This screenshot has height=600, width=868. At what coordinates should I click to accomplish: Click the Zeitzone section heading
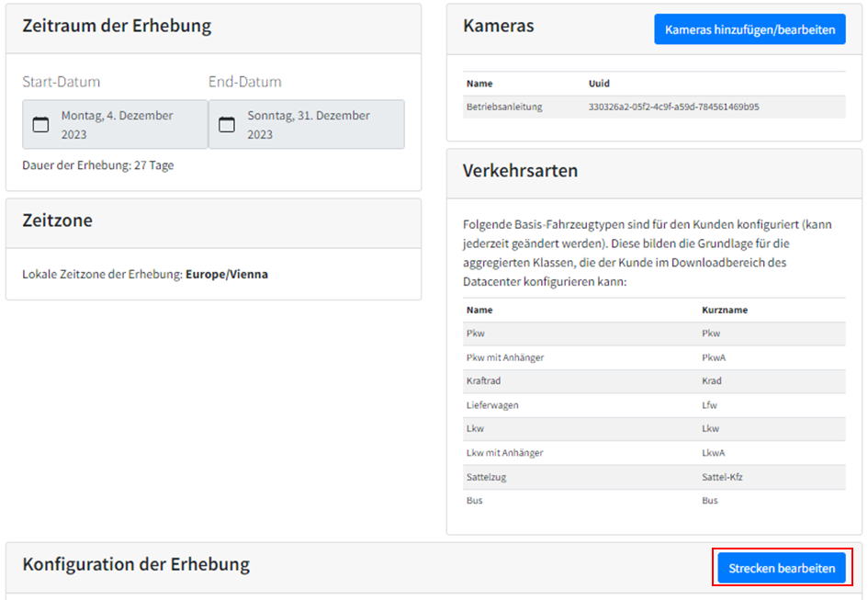[x=58, y=221]
